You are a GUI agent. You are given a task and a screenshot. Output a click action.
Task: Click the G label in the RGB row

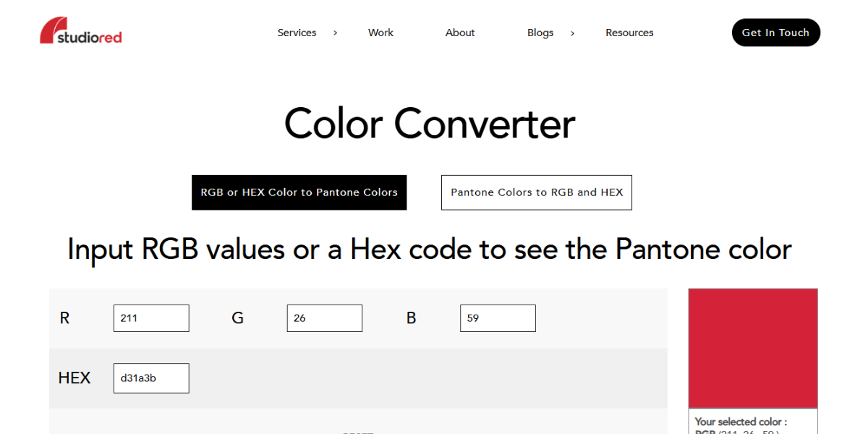[x=237, y=318]
